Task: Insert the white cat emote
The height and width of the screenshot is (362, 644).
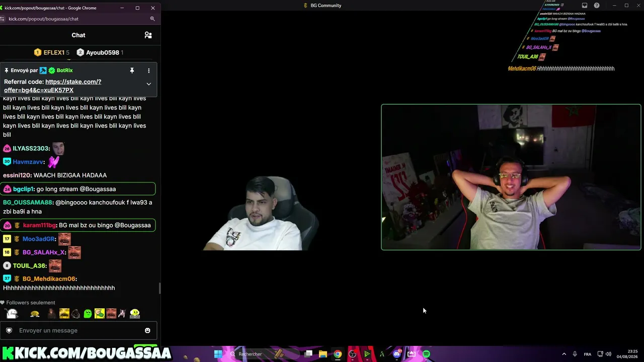Action: [x=122, y=314]
